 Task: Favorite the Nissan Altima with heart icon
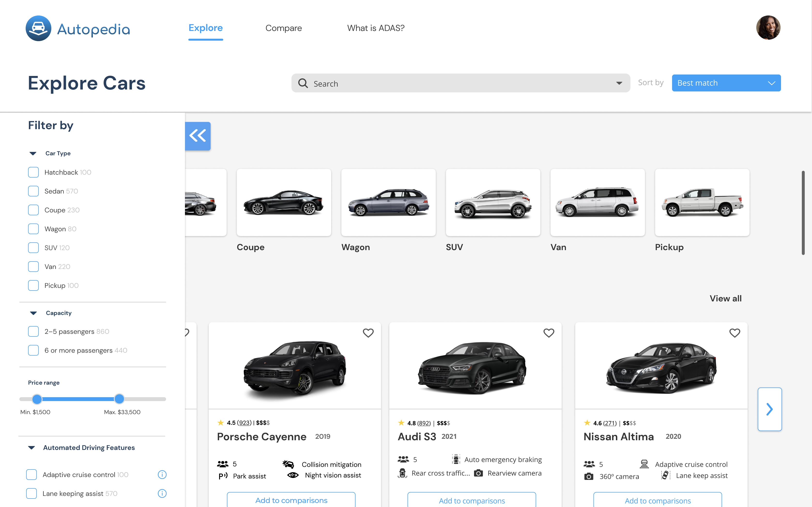pos(735,333)
